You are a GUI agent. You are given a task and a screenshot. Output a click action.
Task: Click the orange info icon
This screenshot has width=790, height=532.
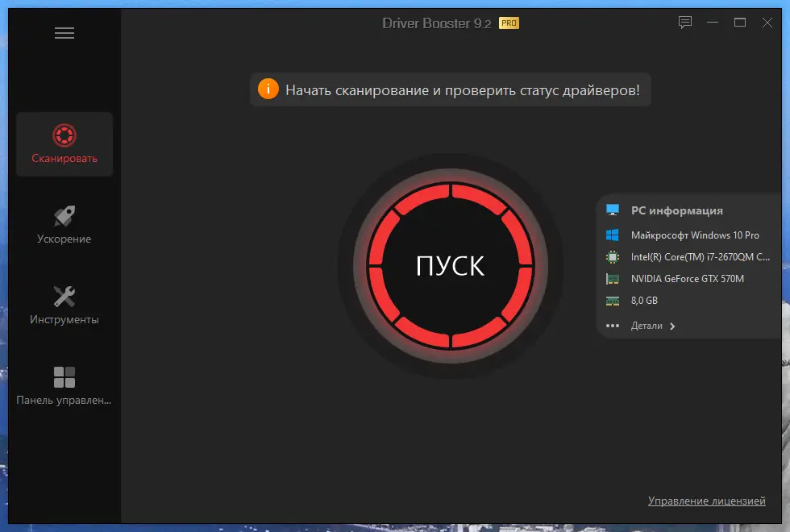click(268, 89)
